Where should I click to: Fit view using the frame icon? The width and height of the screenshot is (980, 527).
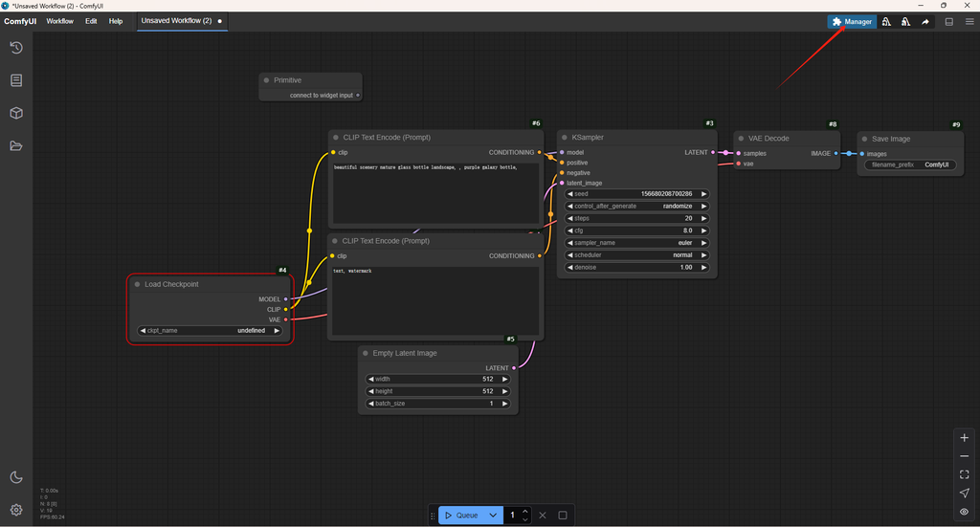tap(964, 474)
